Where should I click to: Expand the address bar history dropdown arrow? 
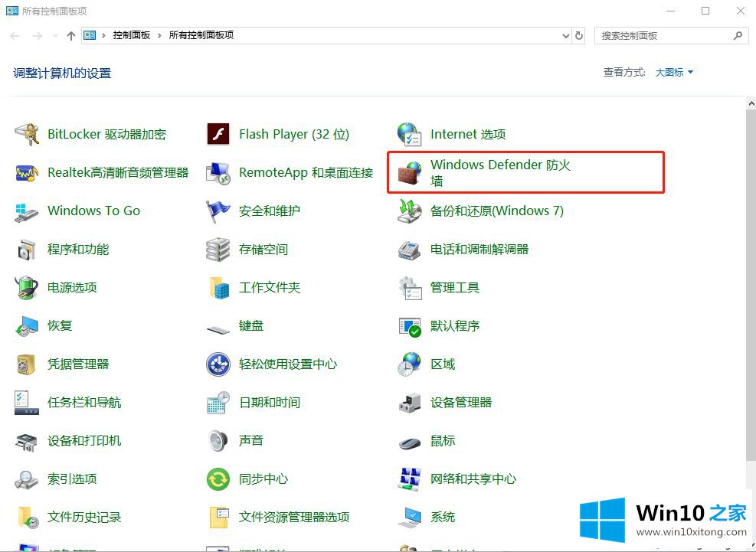coord(566,36)
